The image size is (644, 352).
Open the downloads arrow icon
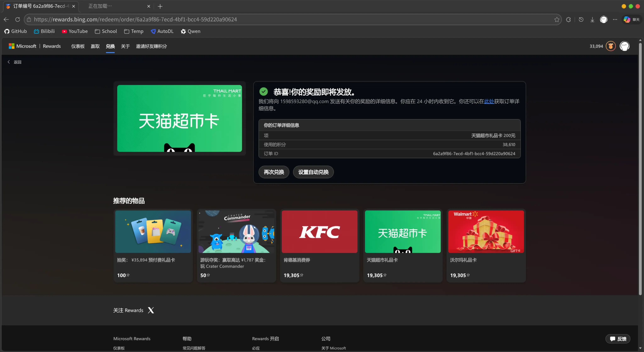[x=592, y=19]
